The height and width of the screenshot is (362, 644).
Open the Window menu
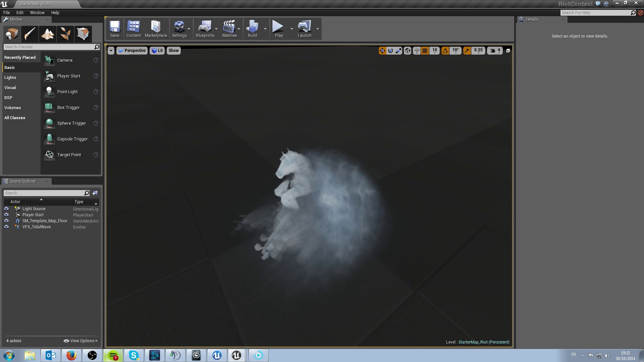point(37,13)
